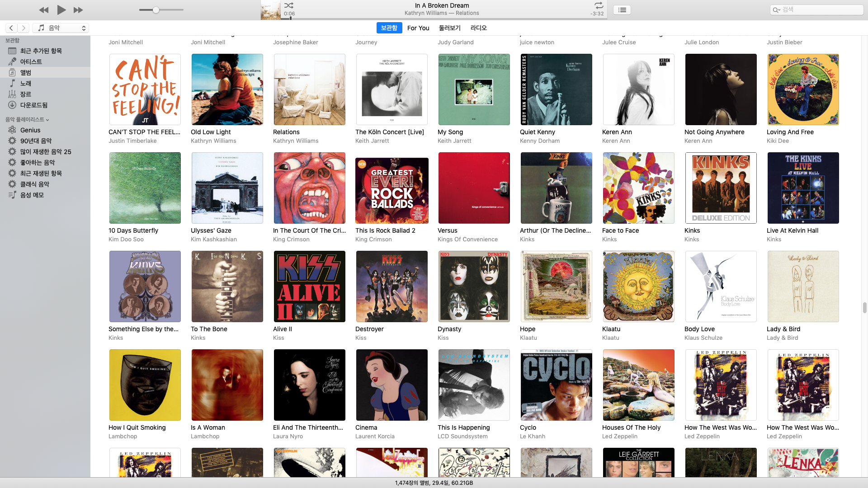Collapse the 음악 플레이리스트 section
This screenshot has width=868, height=488.
(x=47, y=120)
